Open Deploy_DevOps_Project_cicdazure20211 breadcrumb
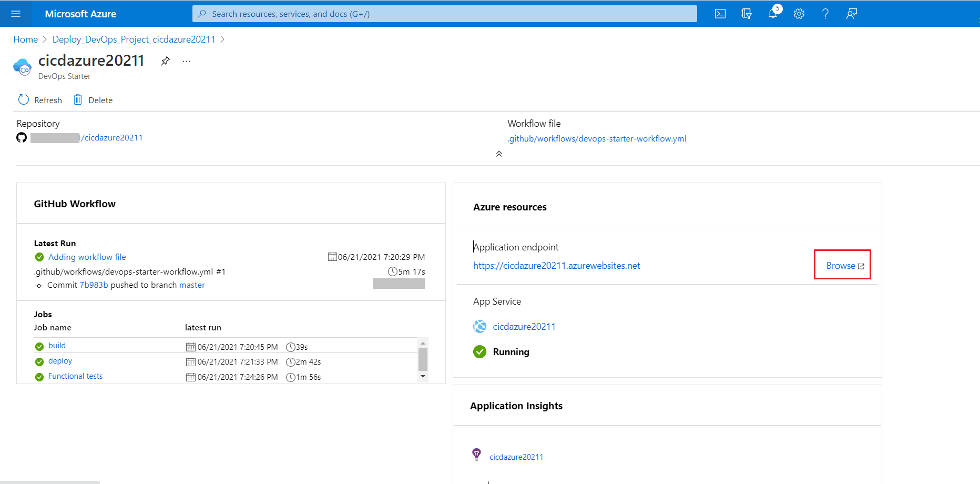Image resolution: width=980 pixels, height=484 pixels. pyautogui.click(x=134, y=39)
